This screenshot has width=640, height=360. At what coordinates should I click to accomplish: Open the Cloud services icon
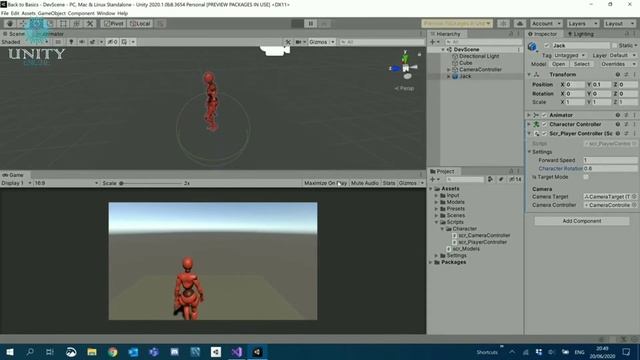[x=520, y=24]
